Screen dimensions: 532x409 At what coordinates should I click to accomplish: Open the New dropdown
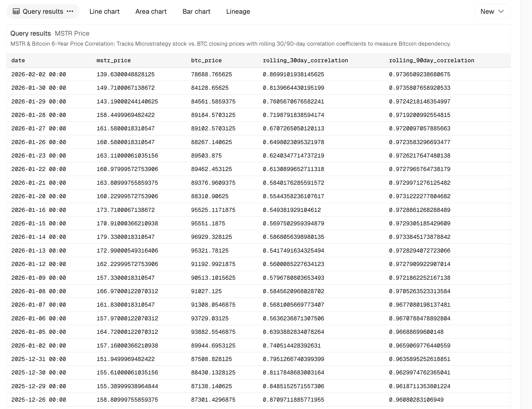[492, 11]
